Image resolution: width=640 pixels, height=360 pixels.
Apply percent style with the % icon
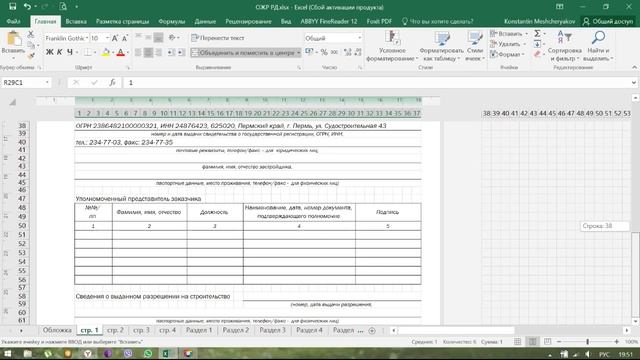tap(324, 52)
